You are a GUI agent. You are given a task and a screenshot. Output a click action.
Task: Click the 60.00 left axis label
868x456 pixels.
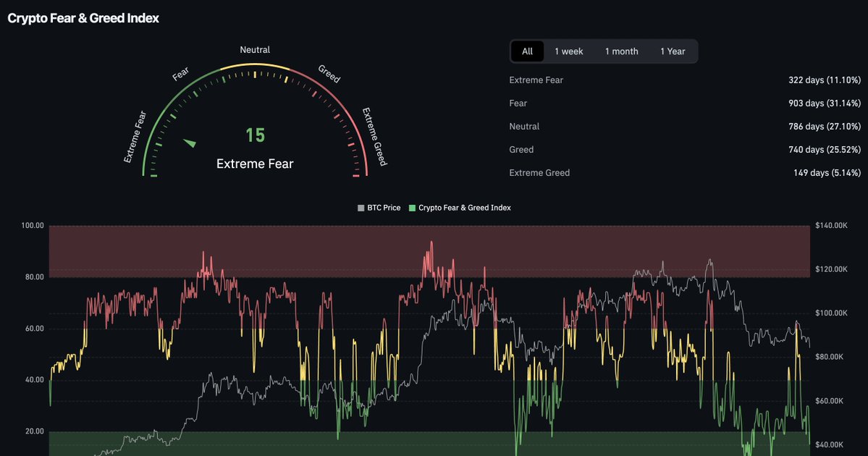[x=34, y=328]
